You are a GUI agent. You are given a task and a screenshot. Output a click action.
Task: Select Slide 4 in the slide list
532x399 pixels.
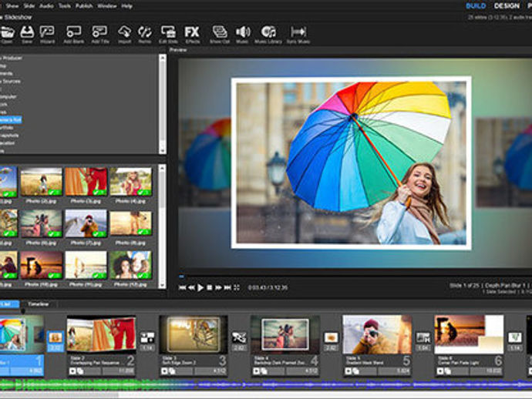[285, 346]
